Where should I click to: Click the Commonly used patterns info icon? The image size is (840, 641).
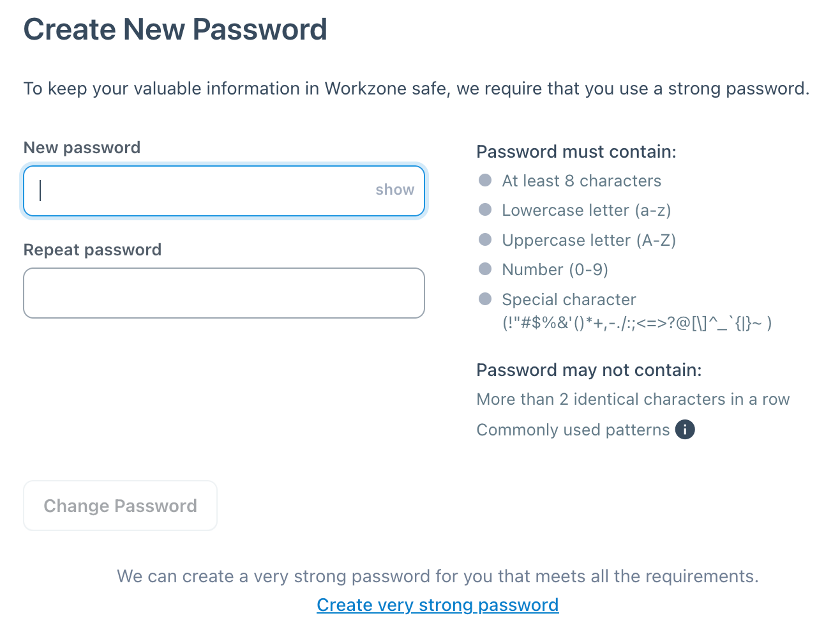[685, 430]
